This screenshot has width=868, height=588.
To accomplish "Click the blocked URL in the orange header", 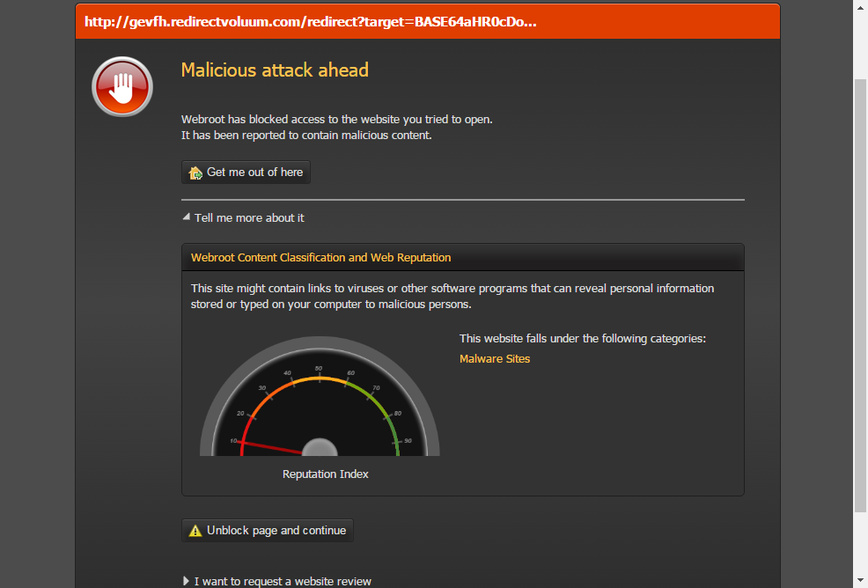I will [x=310, y=22].
